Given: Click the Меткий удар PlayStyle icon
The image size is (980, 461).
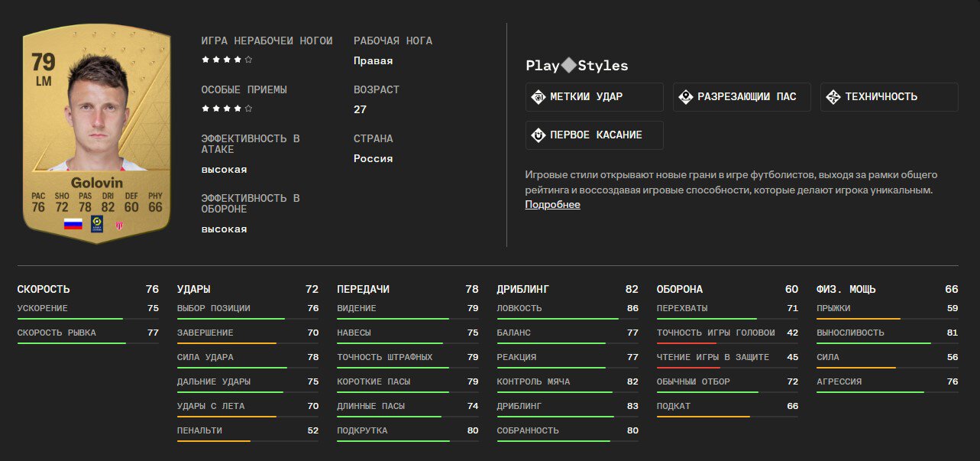Looking at the screenshot, I should [x=538, y=97].
